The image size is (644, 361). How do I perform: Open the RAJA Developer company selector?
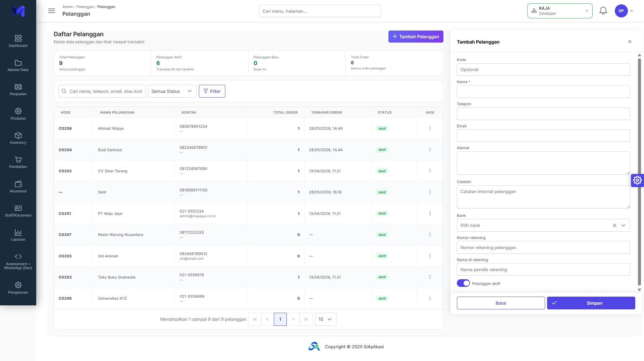pos(560,11)
